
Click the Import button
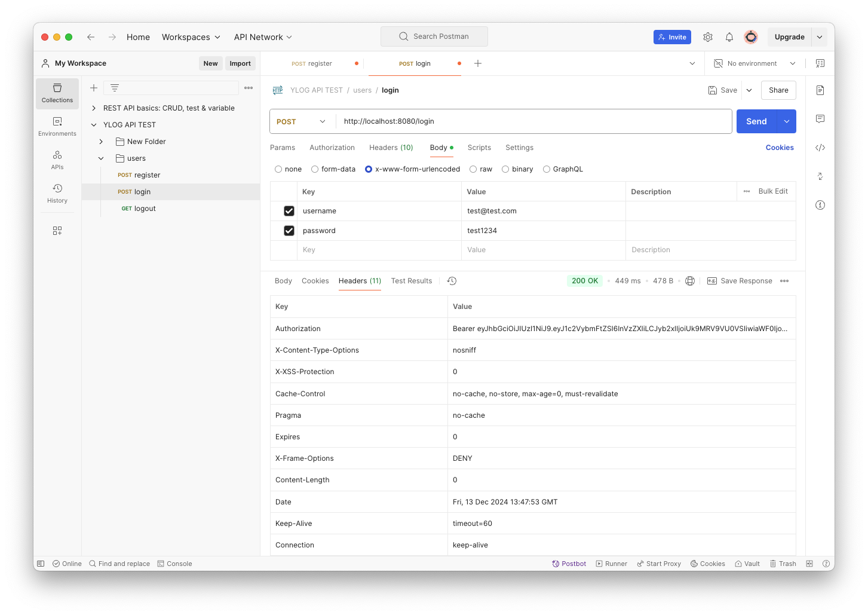tap(240, 63)
